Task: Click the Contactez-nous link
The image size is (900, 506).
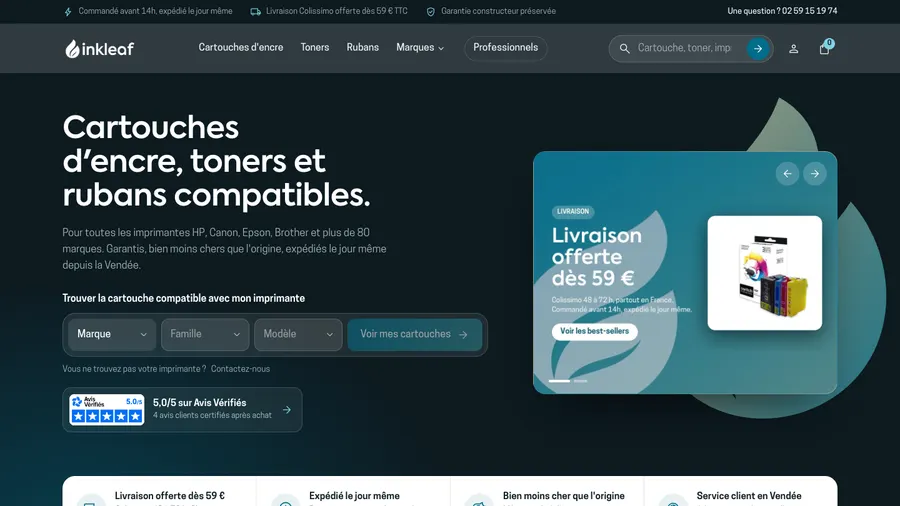Action: pos(240,369)
